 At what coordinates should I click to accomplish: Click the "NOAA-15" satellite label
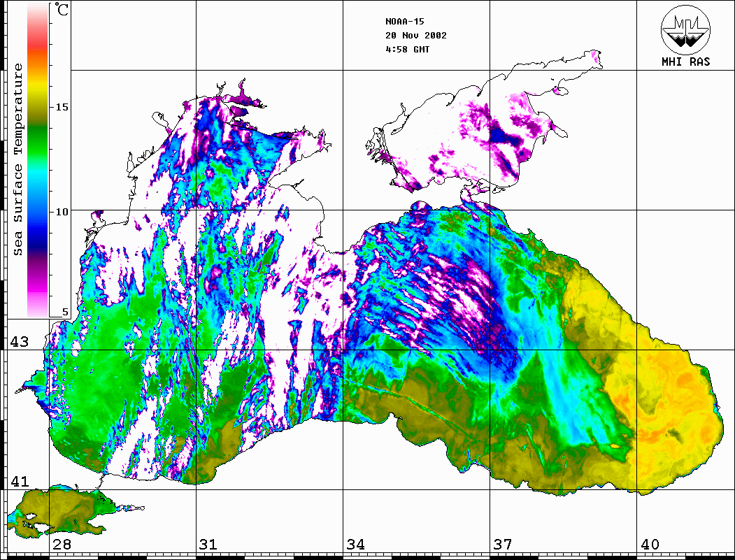click(x=404, y=22)
